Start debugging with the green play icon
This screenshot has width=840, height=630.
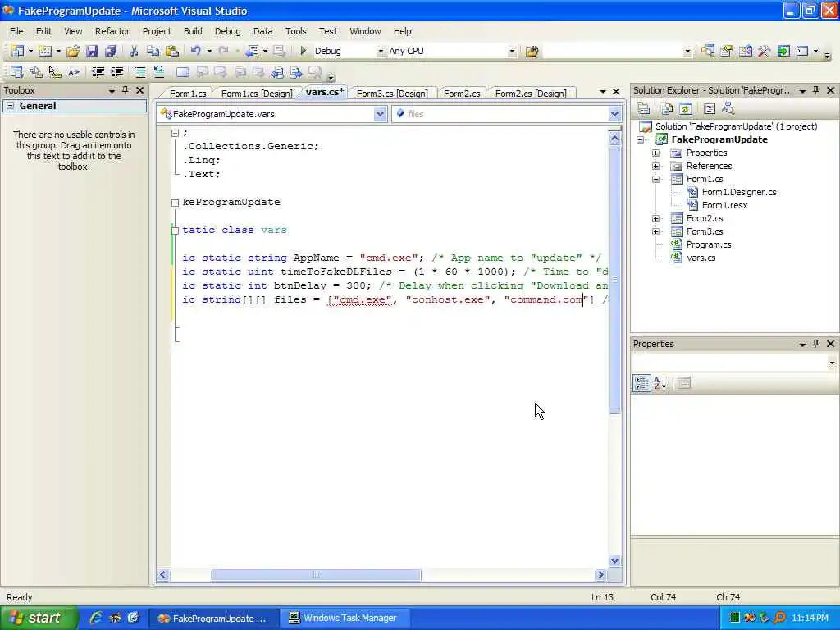pos(303,51)
